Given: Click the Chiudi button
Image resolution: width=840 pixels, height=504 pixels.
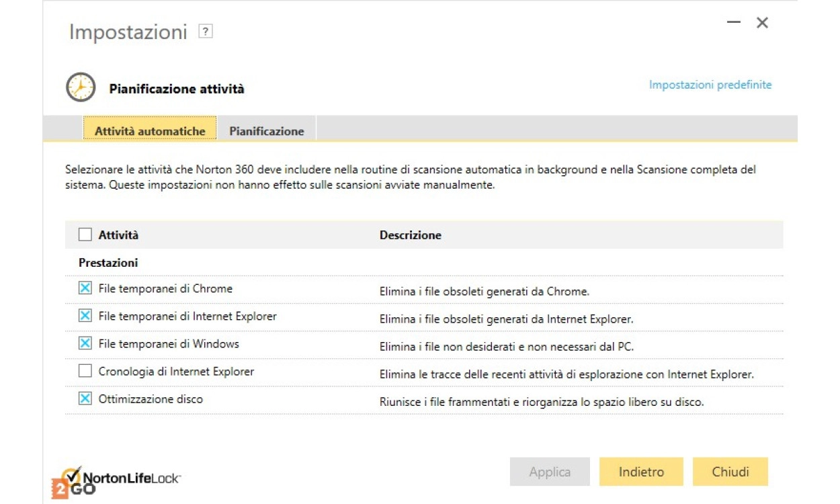Looking at the screenshot, I should point(730,472).
